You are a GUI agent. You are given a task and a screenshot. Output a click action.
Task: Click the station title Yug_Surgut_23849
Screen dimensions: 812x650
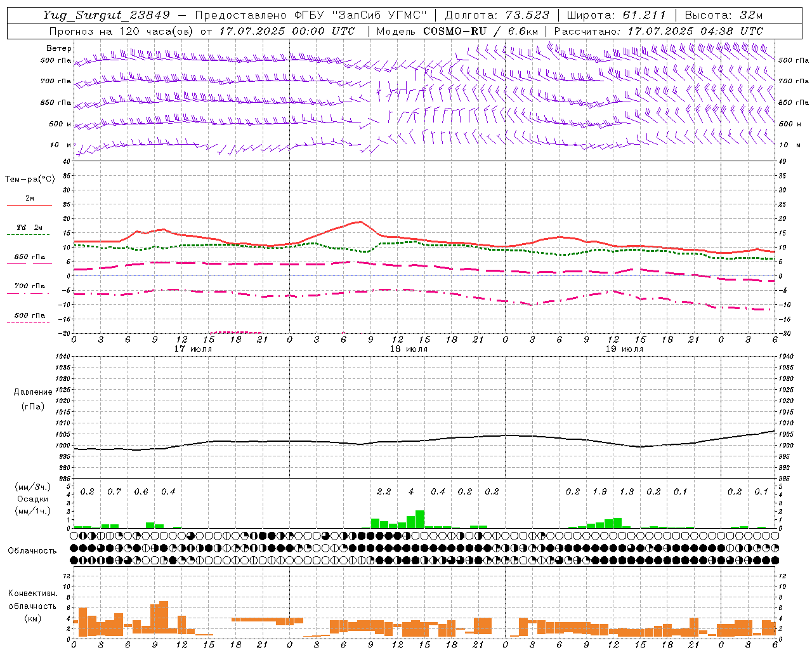[x=107, y=15]
